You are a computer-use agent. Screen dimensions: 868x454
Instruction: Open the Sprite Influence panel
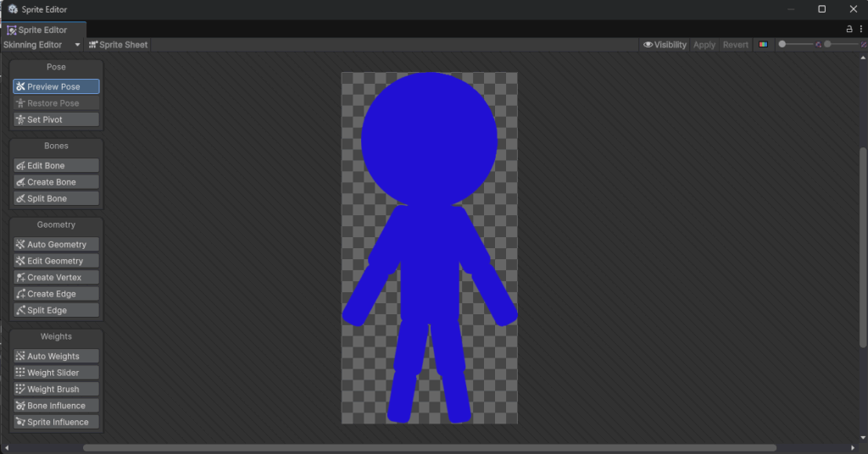coord(56,422)
